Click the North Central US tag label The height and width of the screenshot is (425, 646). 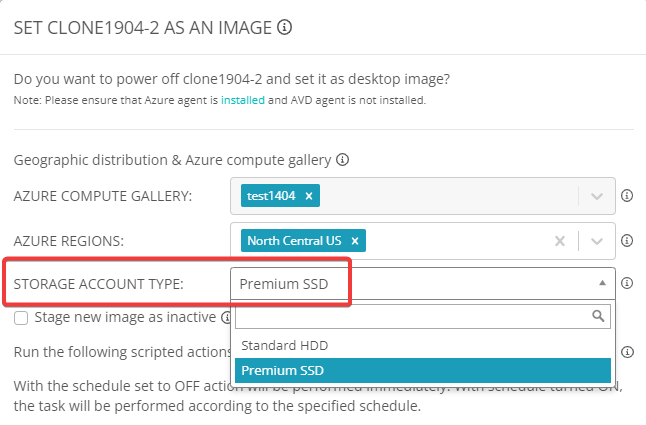click(x=294, y=240)
